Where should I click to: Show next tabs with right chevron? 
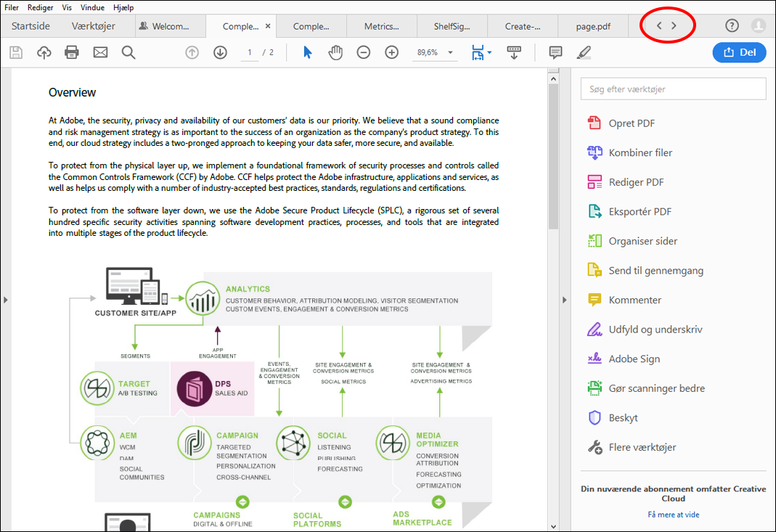(x=674, y=25)
